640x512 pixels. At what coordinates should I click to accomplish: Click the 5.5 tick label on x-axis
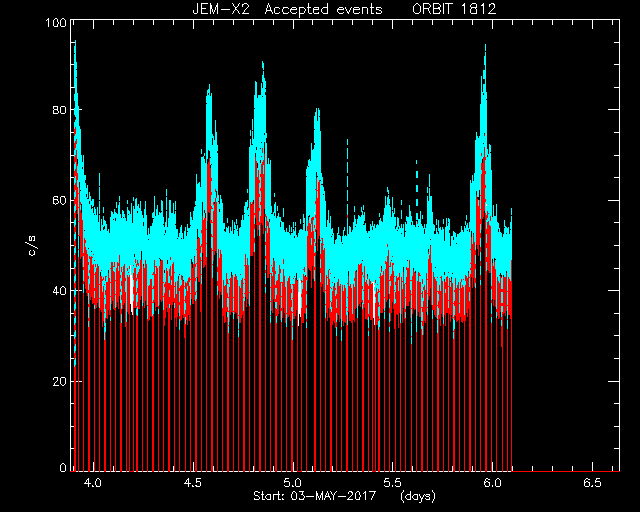(393, 483)
